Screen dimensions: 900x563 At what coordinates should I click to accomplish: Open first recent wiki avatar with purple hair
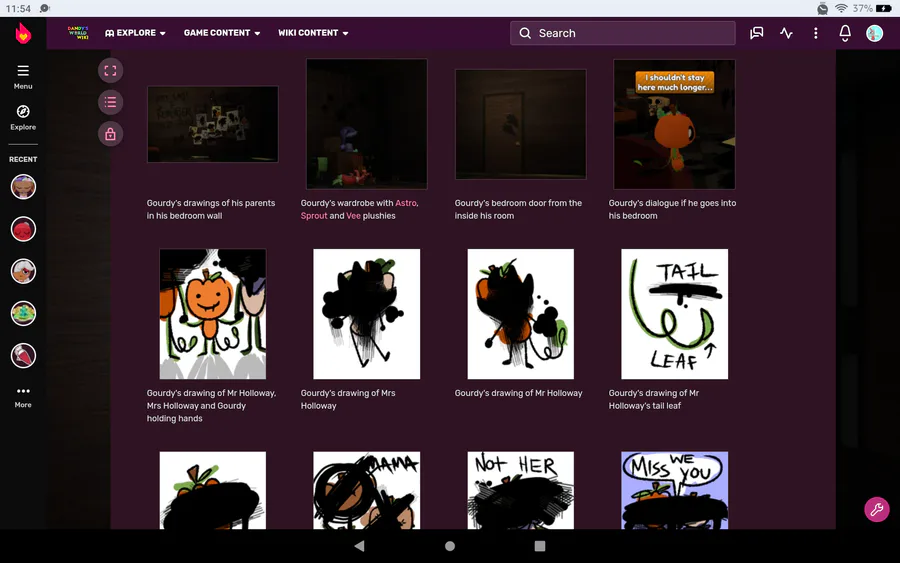(24, 187)
